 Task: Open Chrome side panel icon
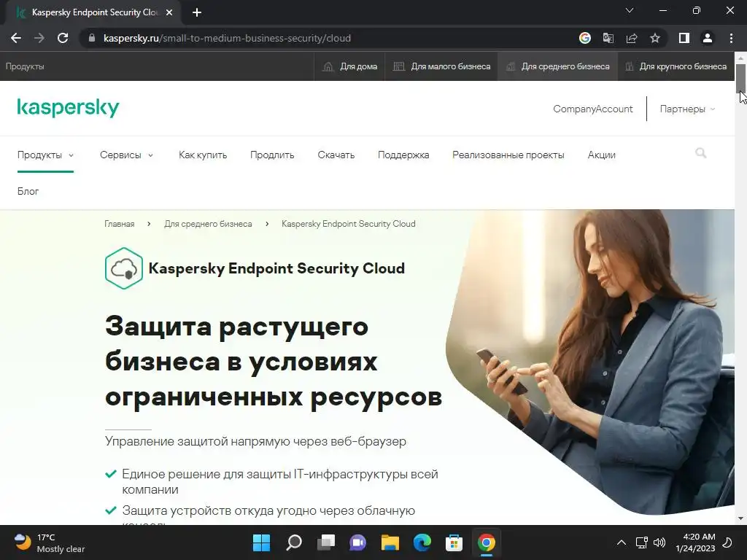[x=684, y=38]
